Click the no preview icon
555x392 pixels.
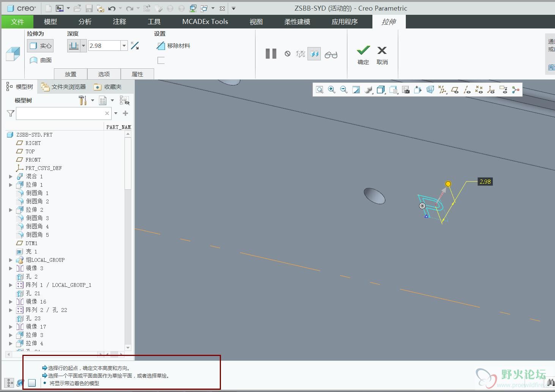point(287,54)
